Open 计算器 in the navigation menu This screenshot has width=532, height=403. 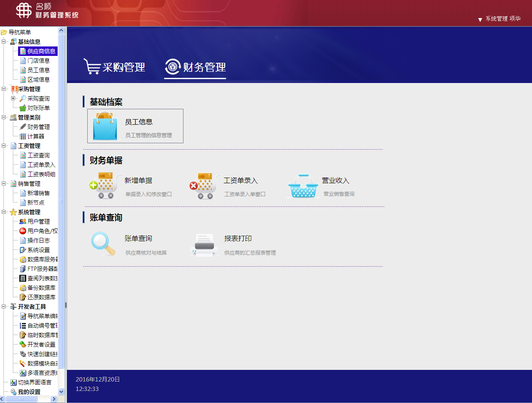click(36, 136)
